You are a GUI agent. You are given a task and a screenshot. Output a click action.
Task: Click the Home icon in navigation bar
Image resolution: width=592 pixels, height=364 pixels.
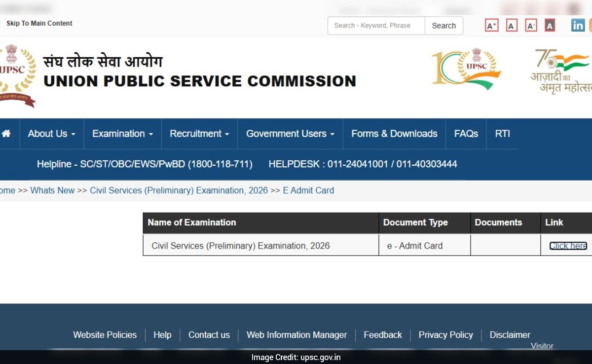(x=6, y=134)
